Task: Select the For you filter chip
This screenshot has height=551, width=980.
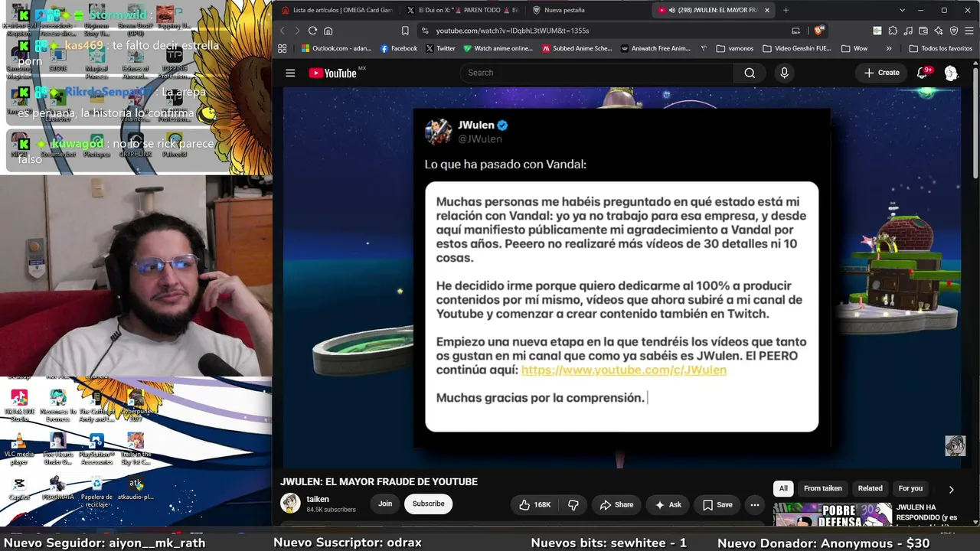Action: pos(910,488)
